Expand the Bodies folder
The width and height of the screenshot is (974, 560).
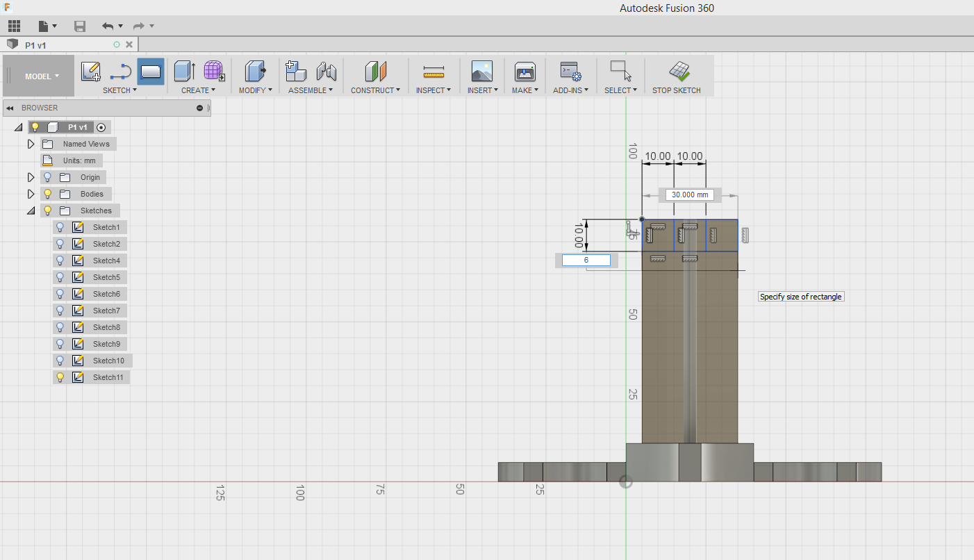(x=31, y=194)
